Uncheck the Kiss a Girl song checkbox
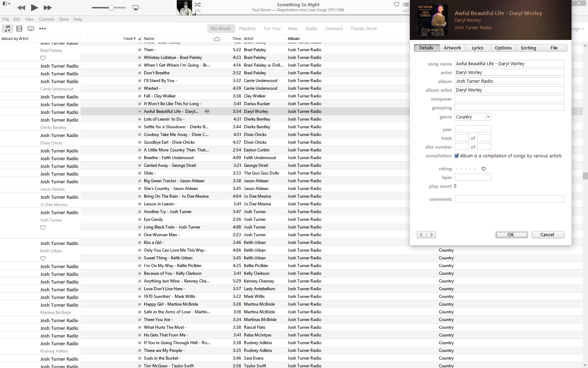This screenshot has width=588, height=368. coord(140,243)
